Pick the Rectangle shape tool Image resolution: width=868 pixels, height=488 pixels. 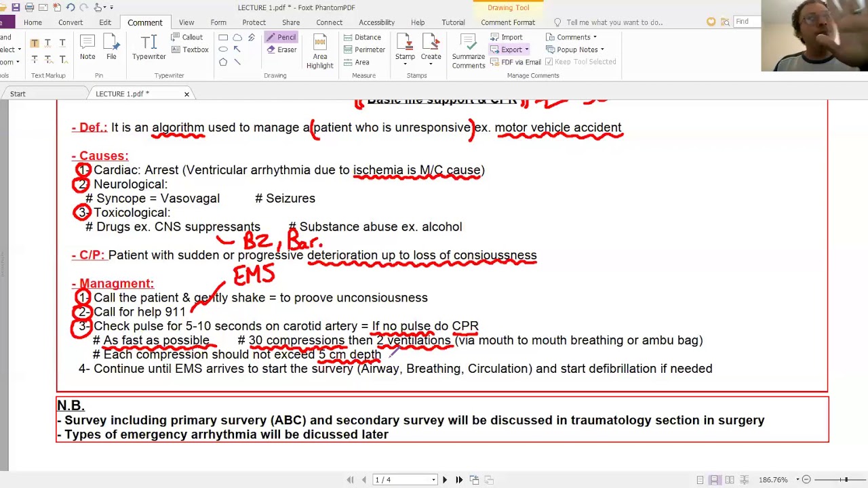[223, 37]
